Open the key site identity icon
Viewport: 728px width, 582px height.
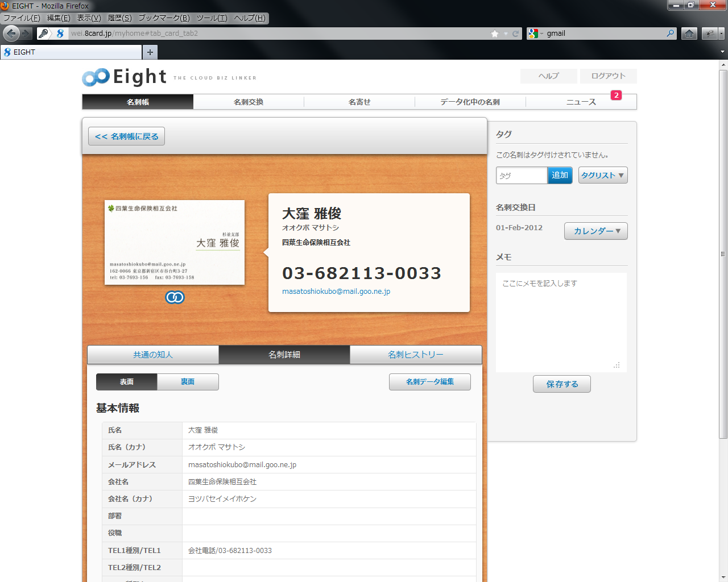point(43,34)
